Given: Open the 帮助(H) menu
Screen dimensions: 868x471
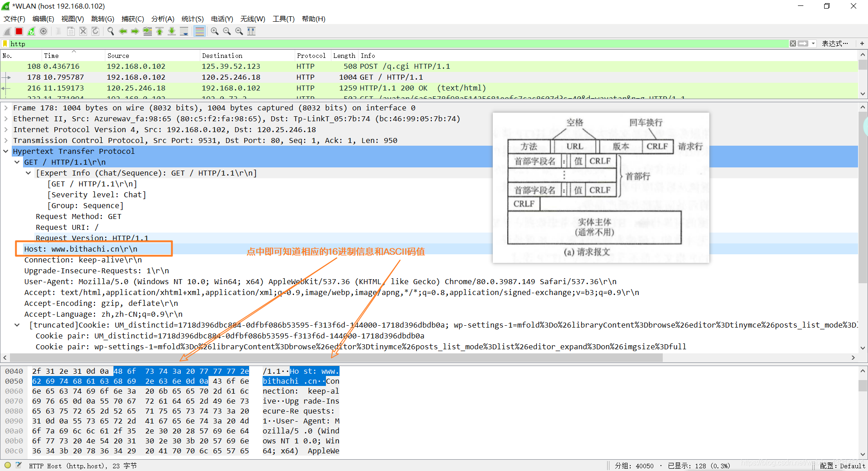Looking at the screenshot, I should pyautogui.click(x=314, y=19).
